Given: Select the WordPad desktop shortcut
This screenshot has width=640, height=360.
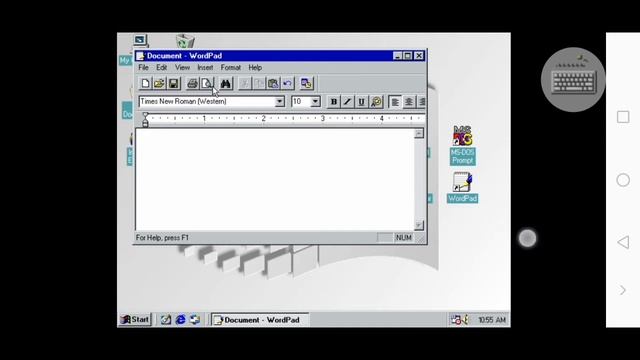Looking at the screenshot, I should click(x=462, y=187).
